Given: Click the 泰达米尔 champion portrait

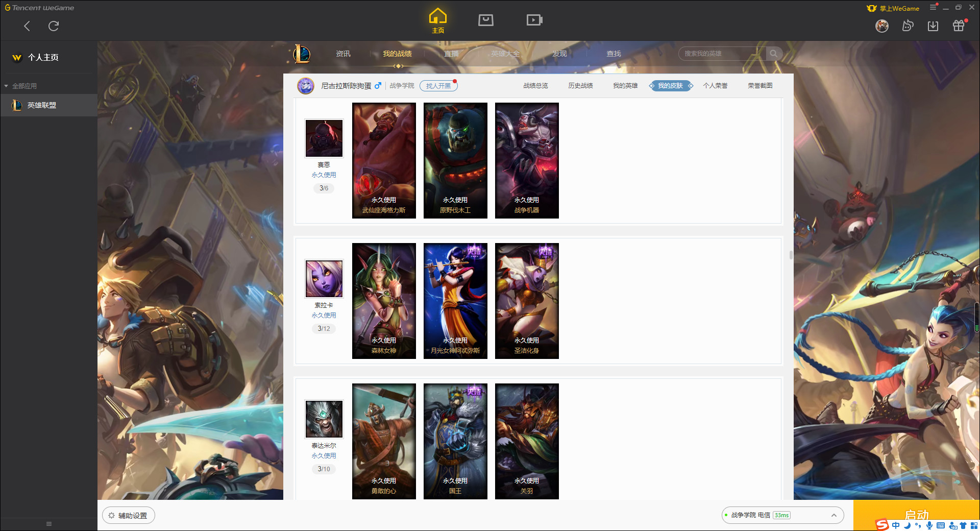Looking at the screenshot, I should tap(324, 419).
